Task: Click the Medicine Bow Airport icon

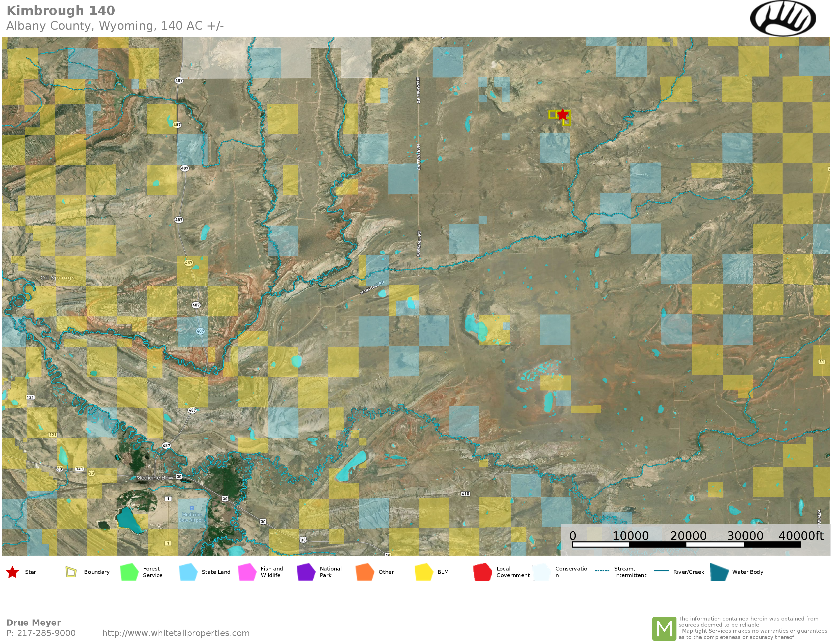Action: click(192, 508)
